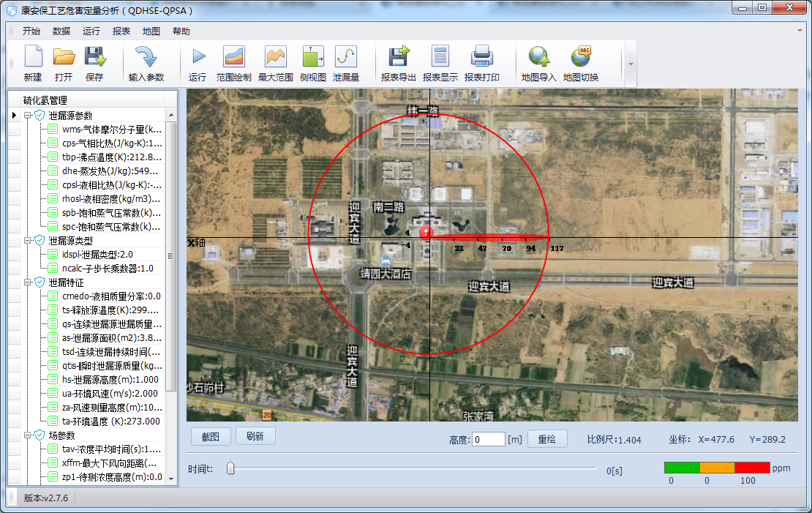Open the 数据 menu

pyautogui.click(x=61, y=31)
